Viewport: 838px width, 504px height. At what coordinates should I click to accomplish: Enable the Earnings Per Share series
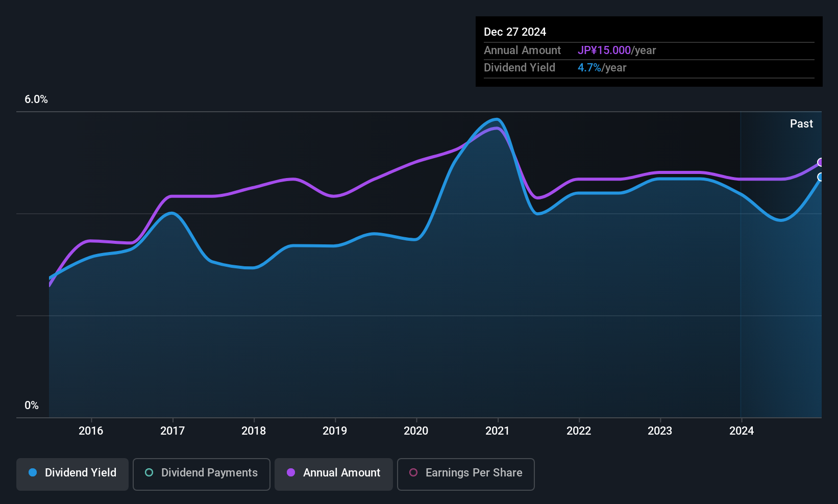pos(466,474)
